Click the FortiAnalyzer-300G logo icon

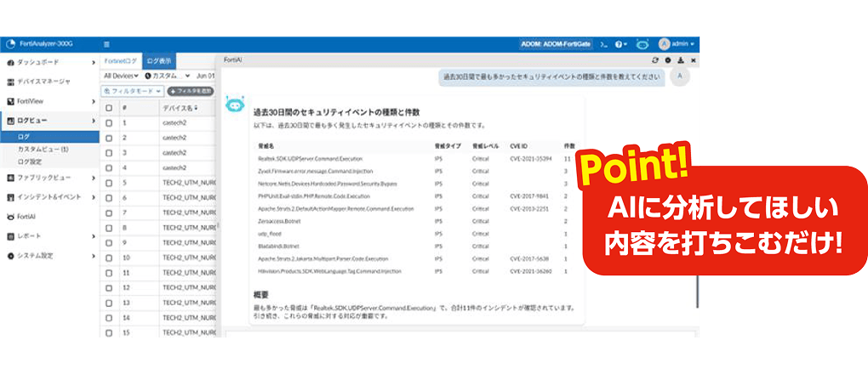coord(10,44)
